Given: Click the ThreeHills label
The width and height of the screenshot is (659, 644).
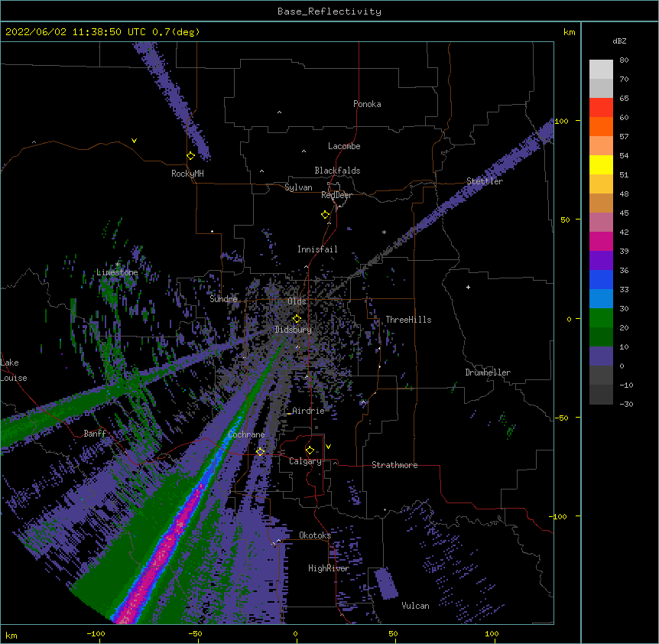Looking at the screenshot, I should pos(408,320).
